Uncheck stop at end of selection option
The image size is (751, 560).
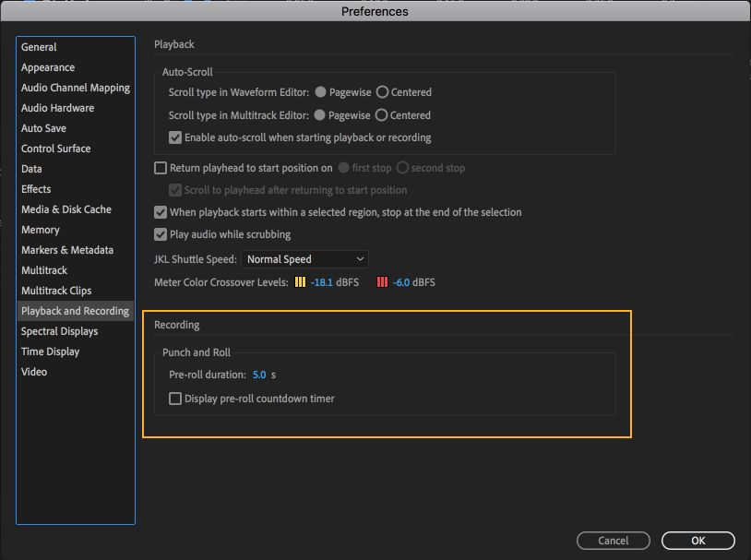(x=160, y=211)
